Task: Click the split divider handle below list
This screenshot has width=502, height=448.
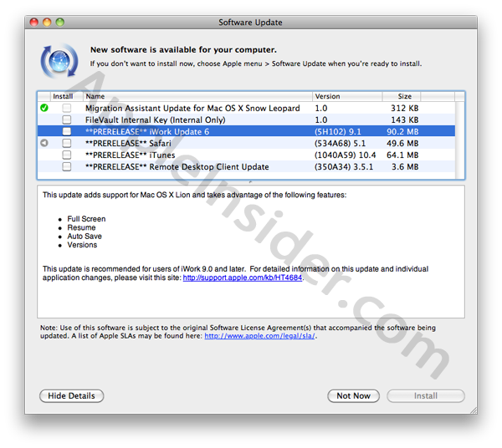Action: point(251,182)
